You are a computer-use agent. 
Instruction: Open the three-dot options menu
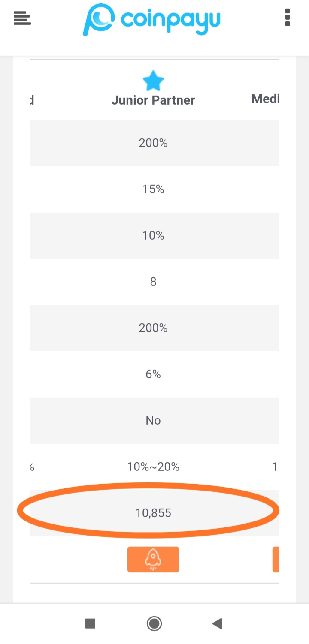(x=288, y=18)
